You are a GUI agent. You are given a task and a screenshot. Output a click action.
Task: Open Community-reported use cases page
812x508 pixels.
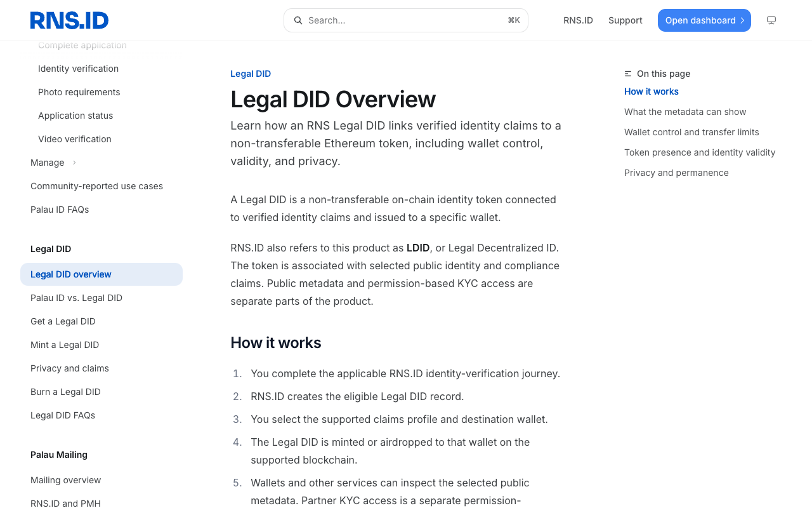(96, 186)
